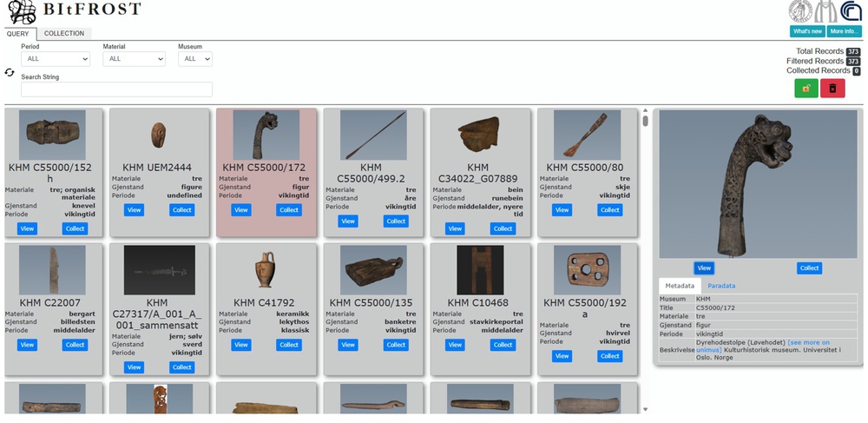Image resolution: width=868 pixels, height=423 pixels.
Task: Switch to the COLLECTION tab
Action: pyautogui.click(x=64, y=33)
